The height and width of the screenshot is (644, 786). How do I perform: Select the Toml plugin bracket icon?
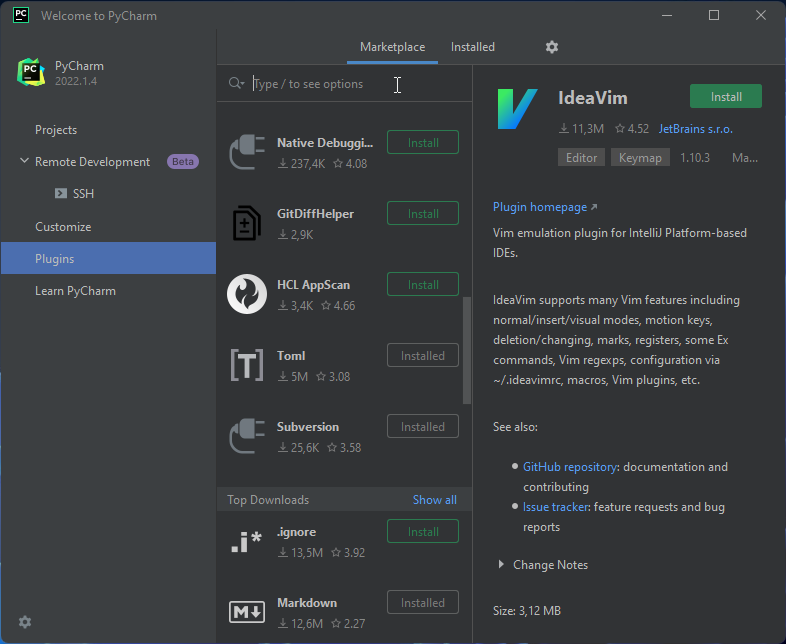[x=247, y=365]
